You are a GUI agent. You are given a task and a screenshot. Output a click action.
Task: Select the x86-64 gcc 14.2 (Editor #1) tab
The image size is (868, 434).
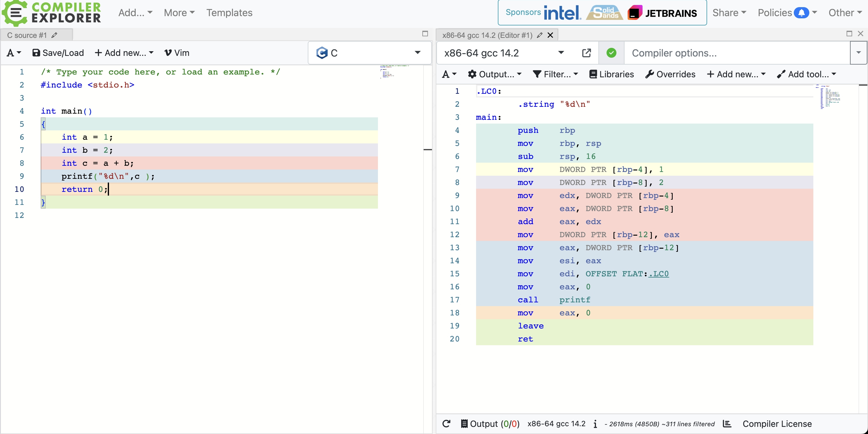point(487,35)
